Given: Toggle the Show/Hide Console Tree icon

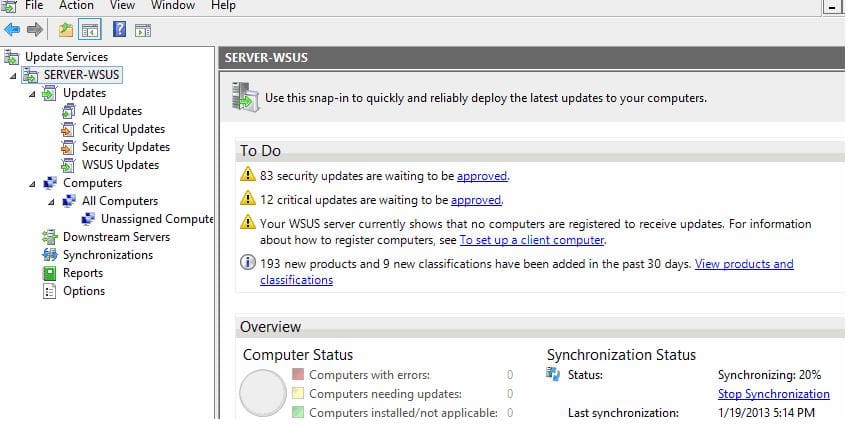Looking at the screenshot, I should (x=89, y=30).
